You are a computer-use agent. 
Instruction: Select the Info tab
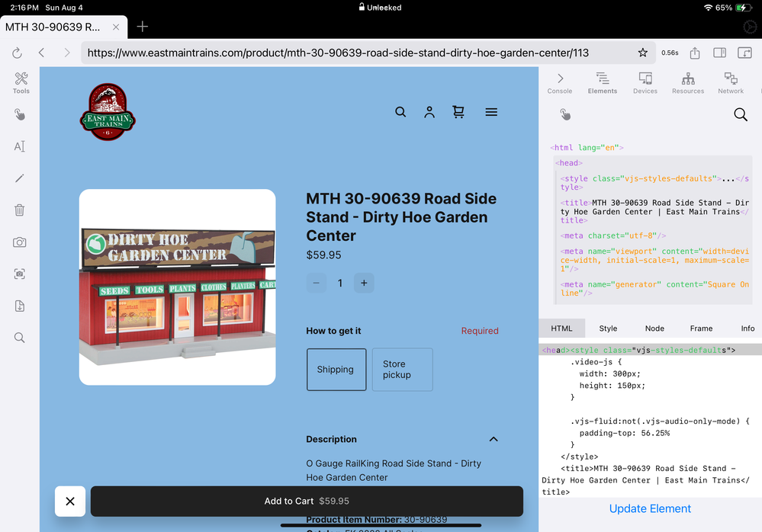pos(748,328)
